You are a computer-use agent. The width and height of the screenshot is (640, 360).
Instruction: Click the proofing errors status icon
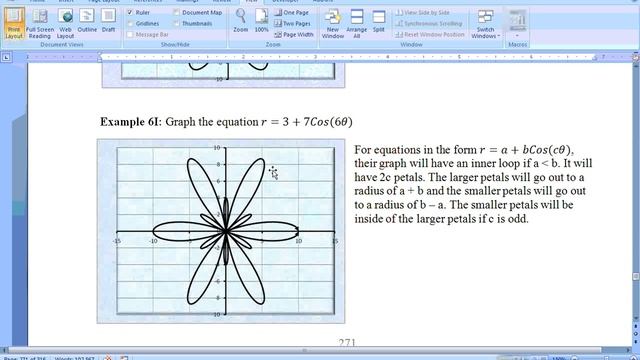[x=108, y=358]
